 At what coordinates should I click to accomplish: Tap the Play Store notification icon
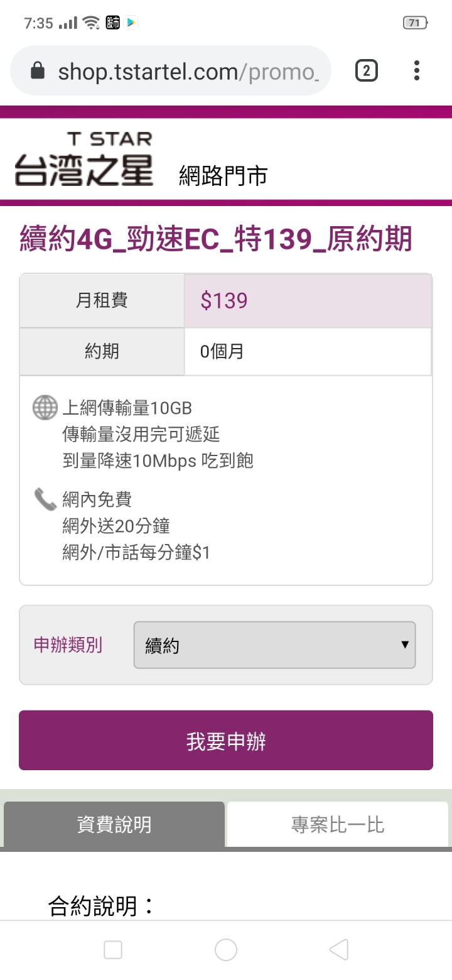(131, 23)
